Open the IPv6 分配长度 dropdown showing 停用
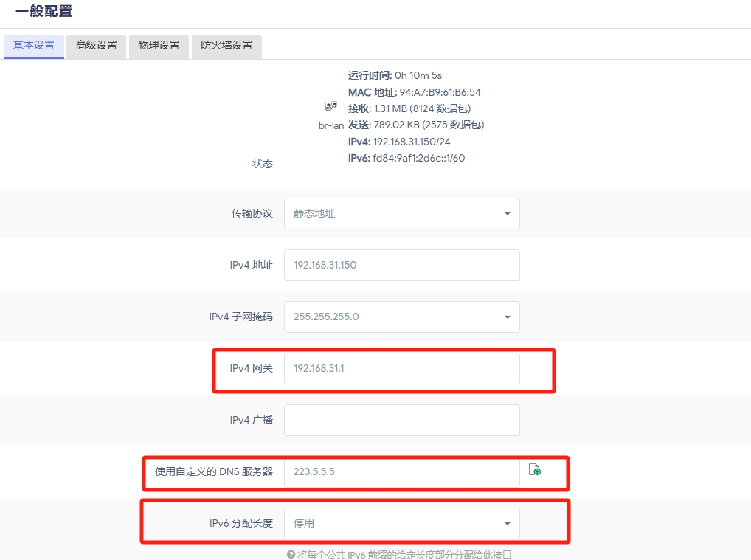This screenshot has width=751, height=560. tap(401, 523)
